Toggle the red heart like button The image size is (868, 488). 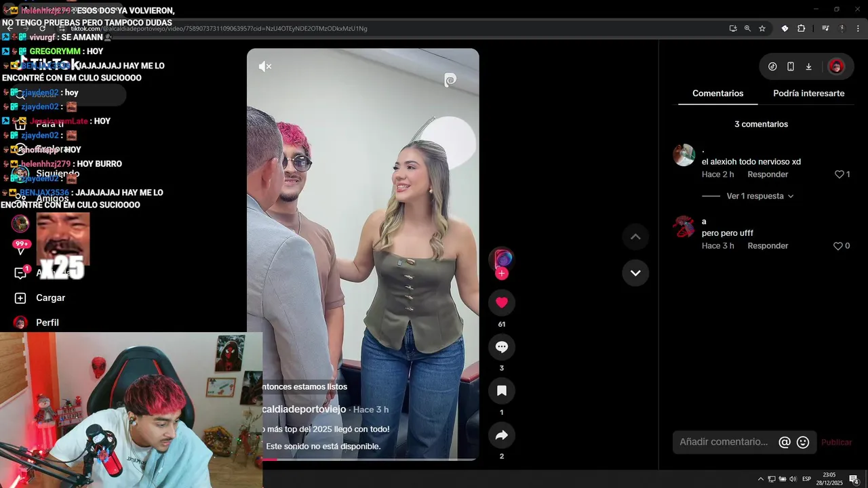point(502,303)
